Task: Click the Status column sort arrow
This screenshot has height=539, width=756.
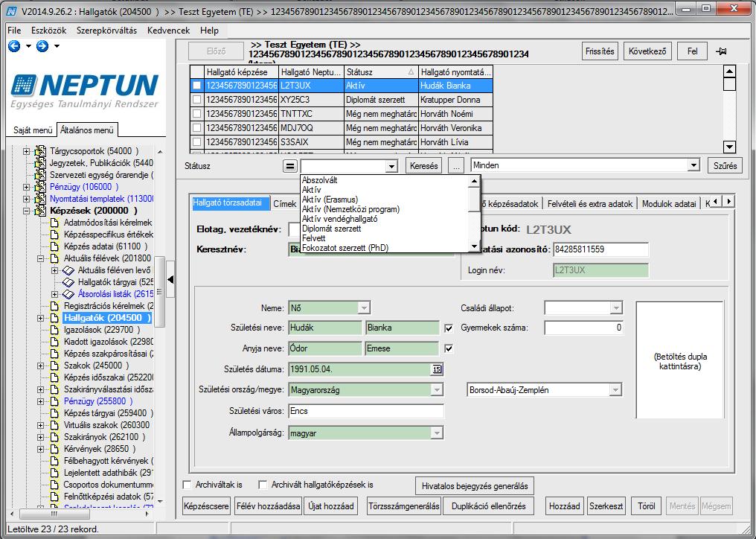Action: point(411,72)
